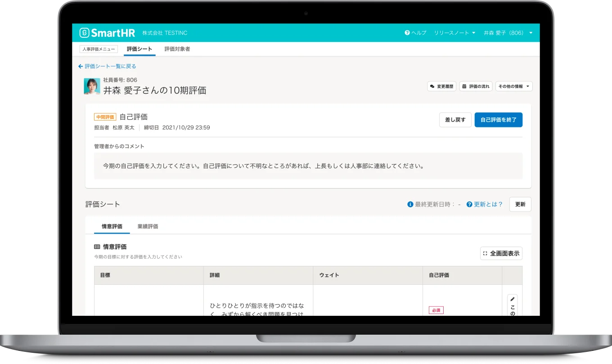
Task: Click the SmartHR logo
Action: 107,33
